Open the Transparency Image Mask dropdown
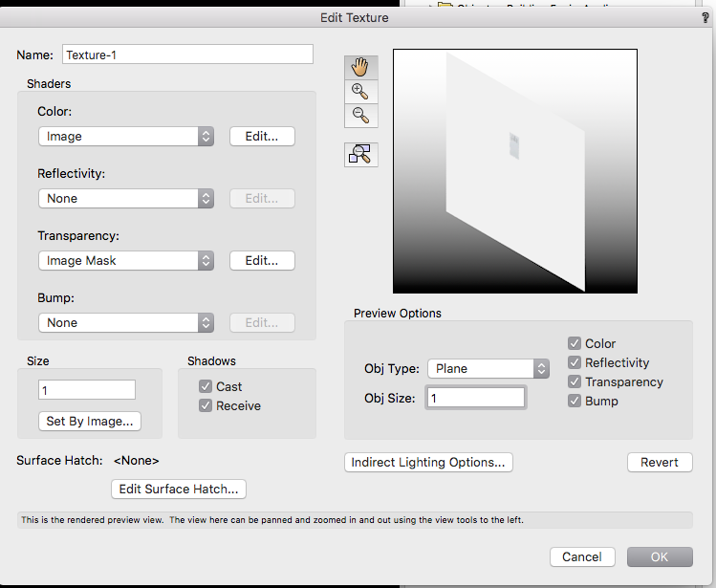 click(x=126, y=261)
